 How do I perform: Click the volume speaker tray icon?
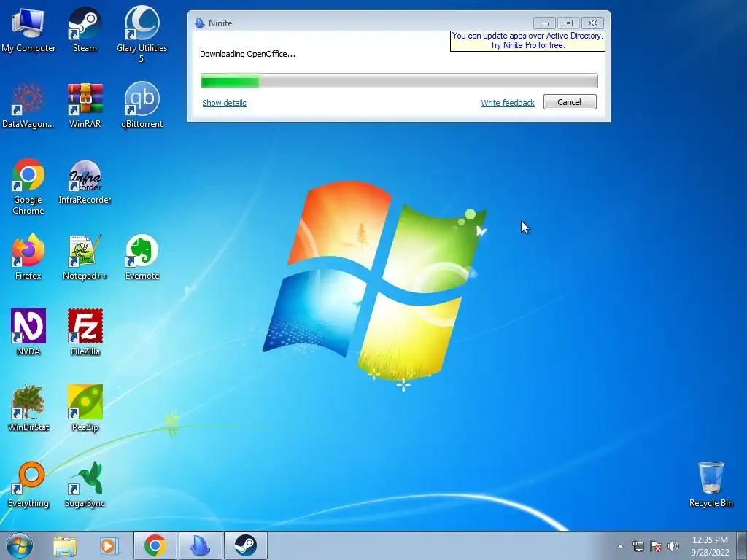tap(673, 546)
